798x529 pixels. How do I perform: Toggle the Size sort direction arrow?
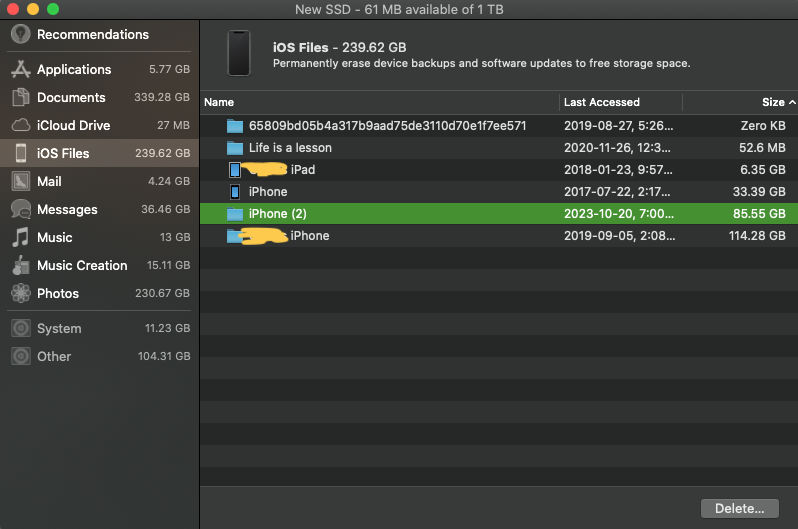tap(792, 102)
